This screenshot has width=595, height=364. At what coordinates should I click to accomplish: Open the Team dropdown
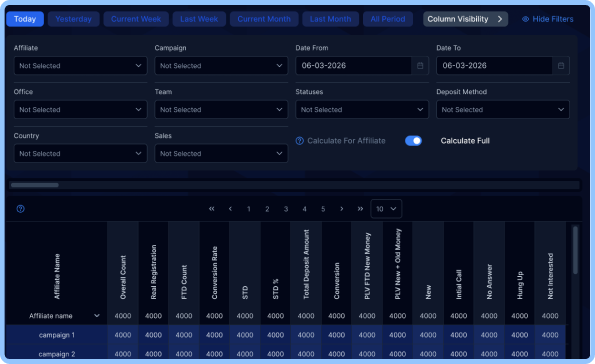221,110
